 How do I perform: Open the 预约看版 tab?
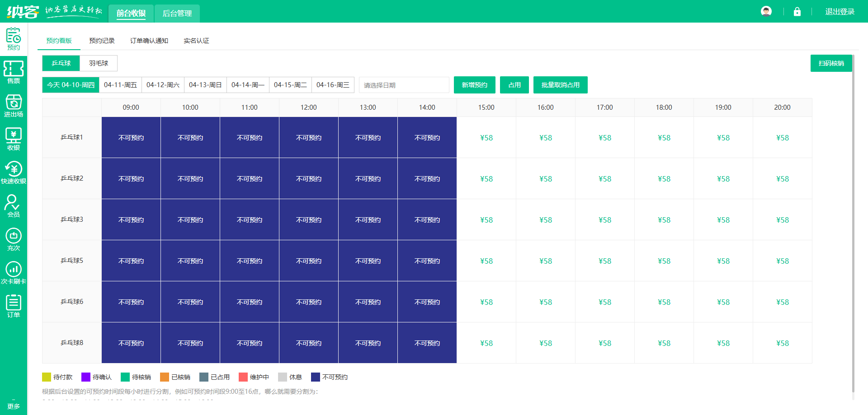(x=59, y=41)
